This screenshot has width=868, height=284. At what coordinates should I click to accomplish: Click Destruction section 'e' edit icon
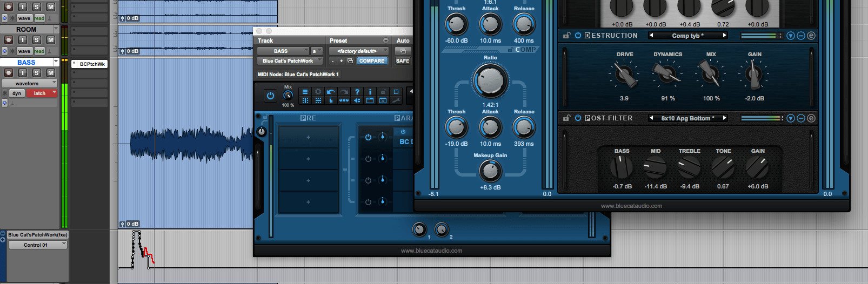[x=811, y=36]
